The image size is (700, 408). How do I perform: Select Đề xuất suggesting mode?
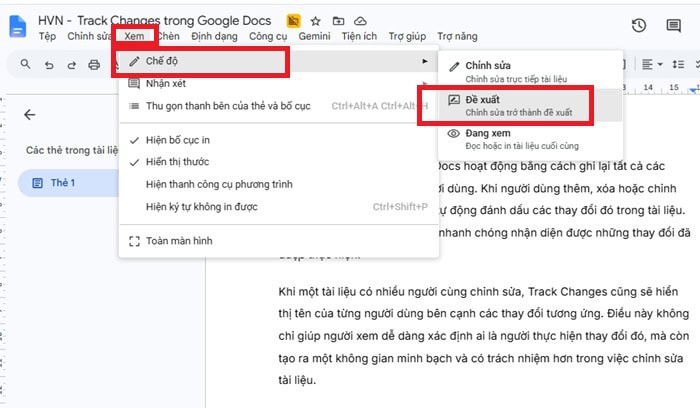(530, 105)
